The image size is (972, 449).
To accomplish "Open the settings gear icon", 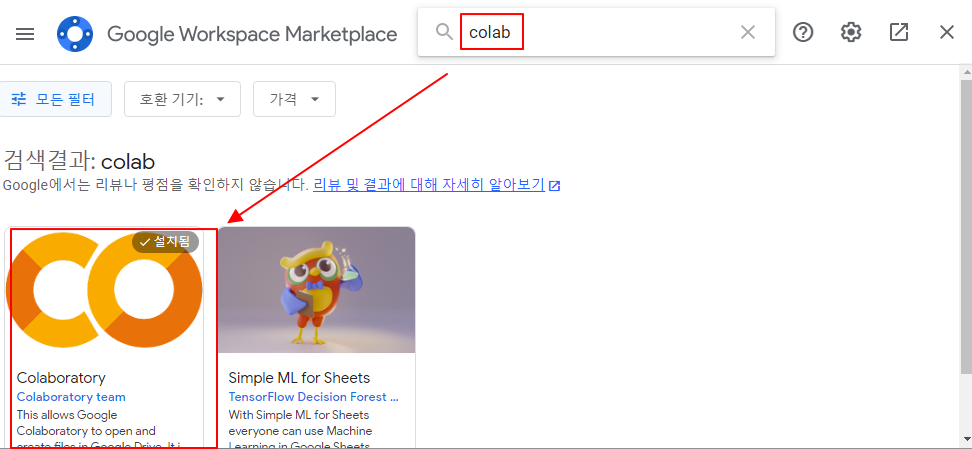I will [x=851, y=32].
